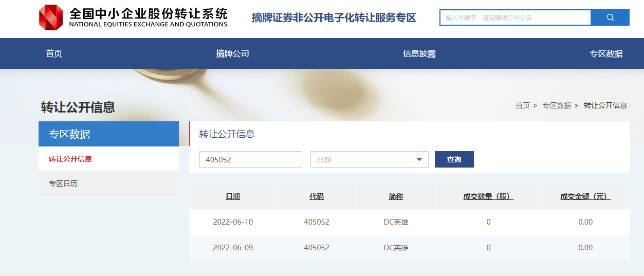Sort by the 代码 column header
This screenshot has height=276, width=644.
click(x=317, y=196)
